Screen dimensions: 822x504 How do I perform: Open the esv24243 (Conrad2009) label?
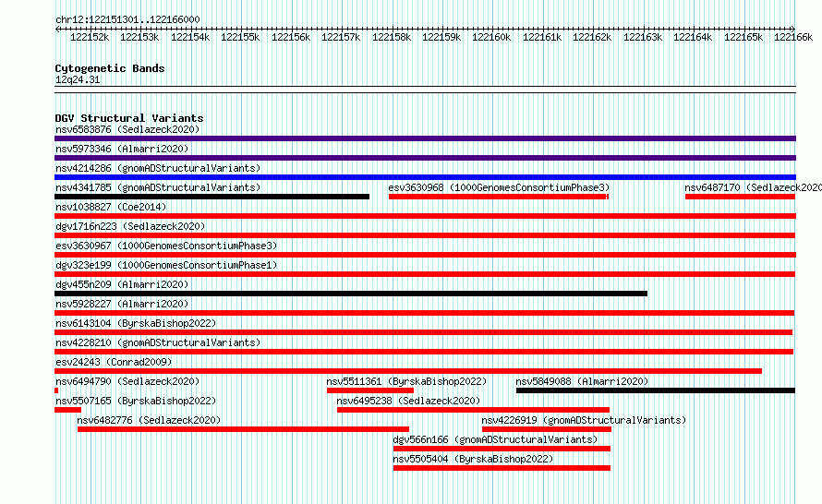tap(114, 362)
